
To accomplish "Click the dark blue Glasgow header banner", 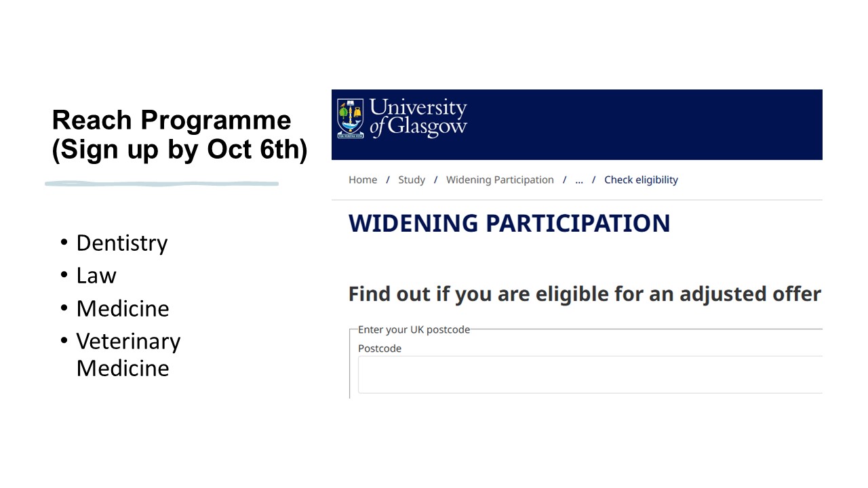I will pyautogui.click(x=577, y=125).
